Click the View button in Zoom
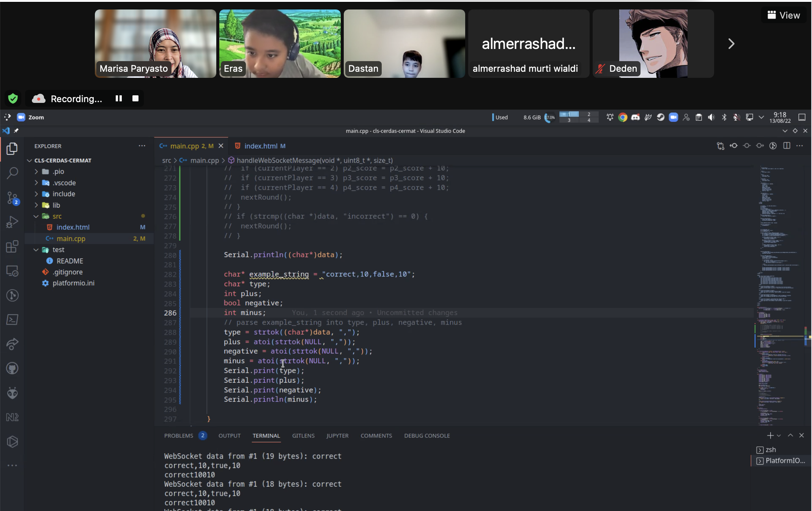Image resolution: width=812 pixels, height=511 pixels. pyautogui.click(x=784, y=15)
